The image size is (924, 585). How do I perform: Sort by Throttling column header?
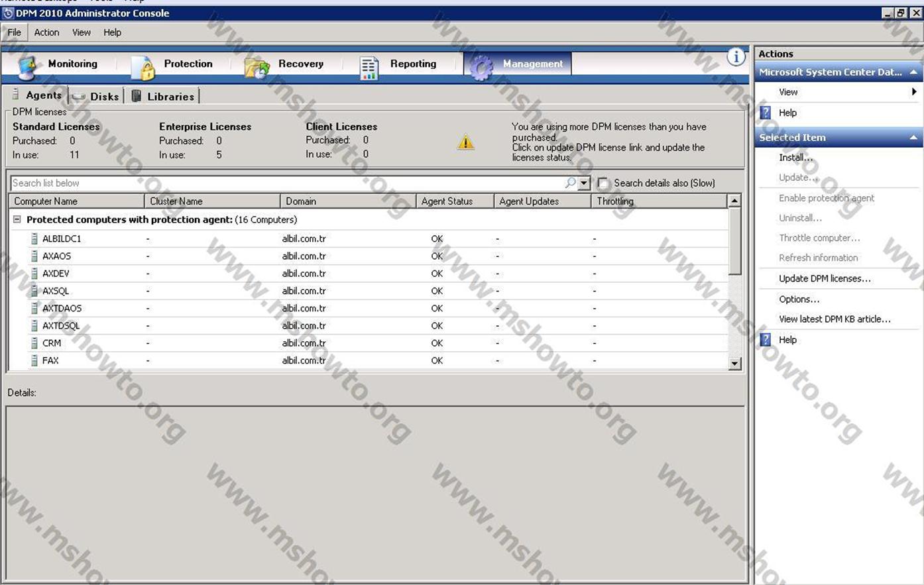659,201
